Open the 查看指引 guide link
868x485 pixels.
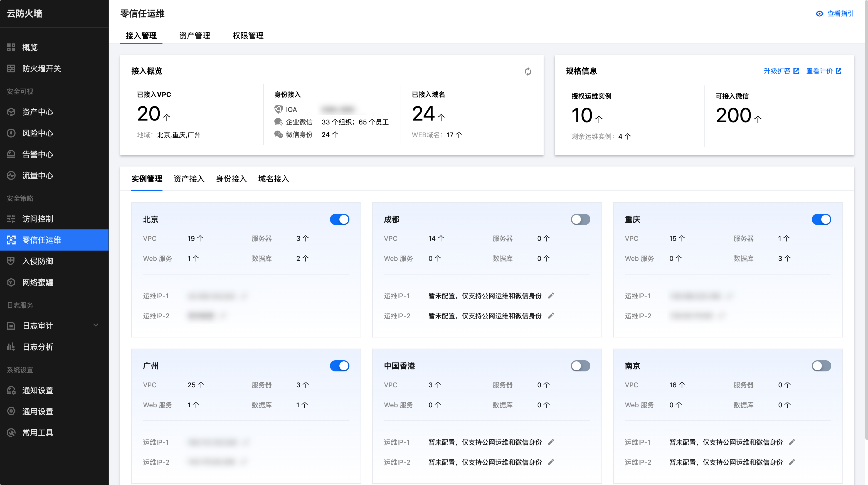(x=840, y=14)
